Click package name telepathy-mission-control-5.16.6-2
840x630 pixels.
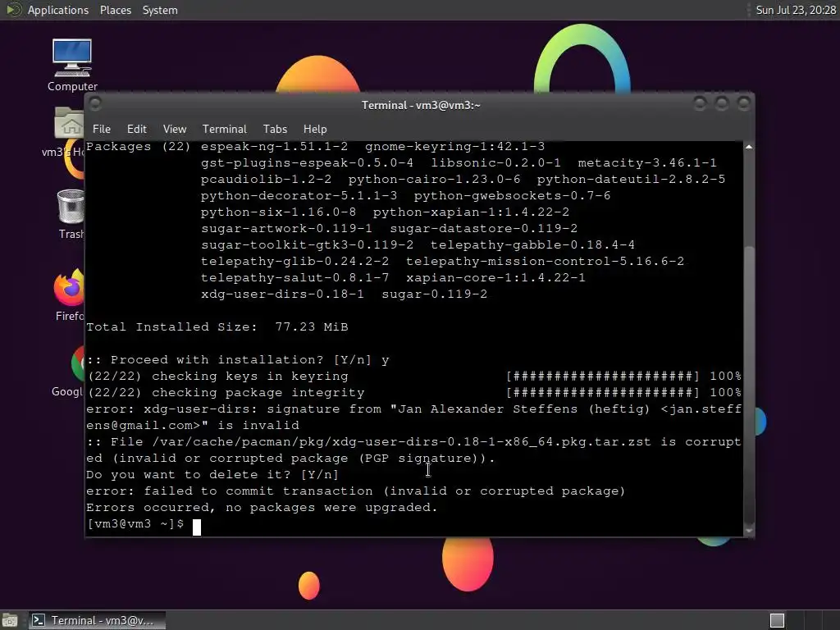click(545, 262)
